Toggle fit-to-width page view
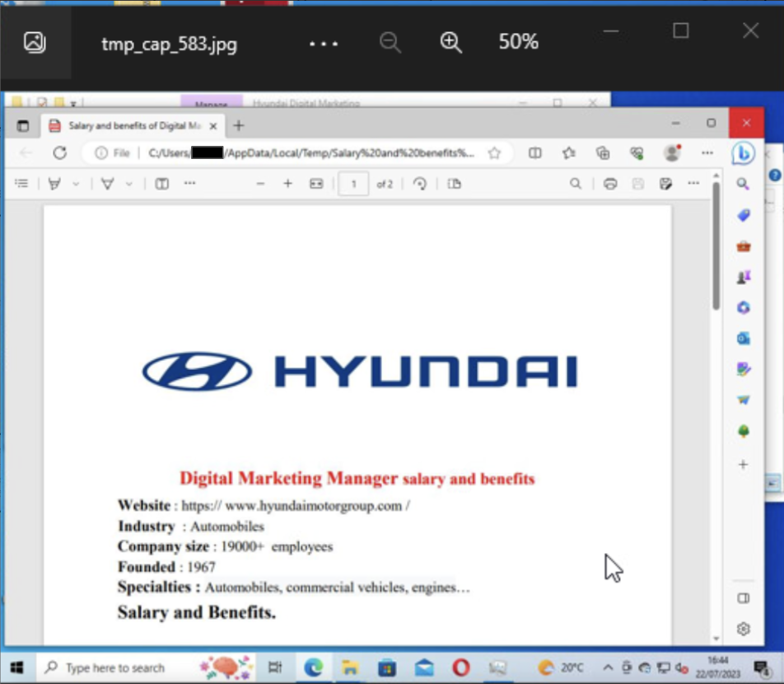 coord(316,184)
